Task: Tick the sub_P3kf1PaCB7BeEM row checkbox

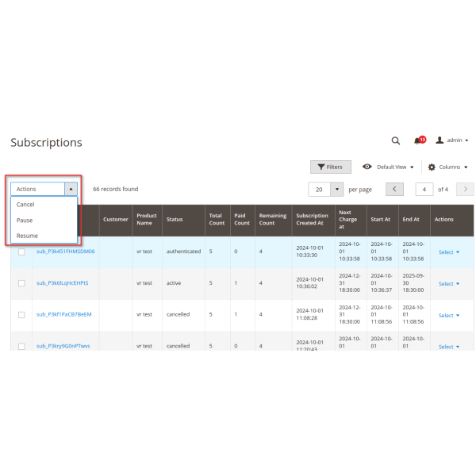Action: 21,315
